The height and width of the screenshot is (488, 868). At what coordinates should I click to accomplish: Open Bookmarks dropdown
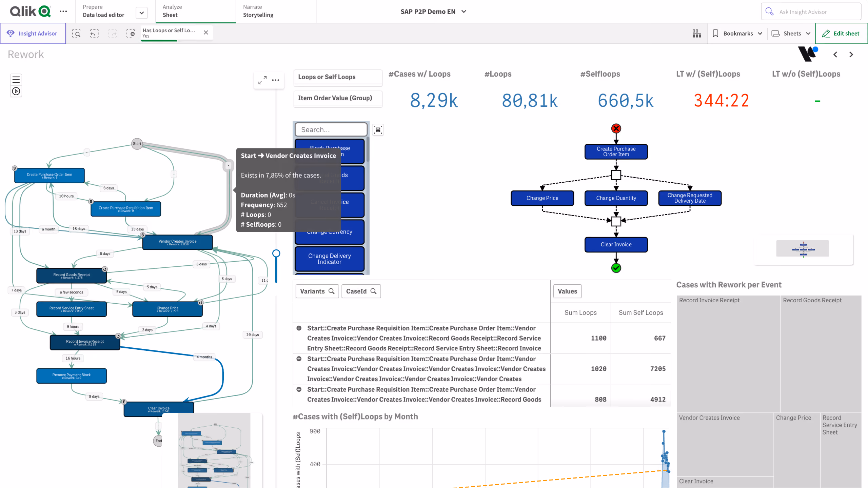tap(737, 33)
